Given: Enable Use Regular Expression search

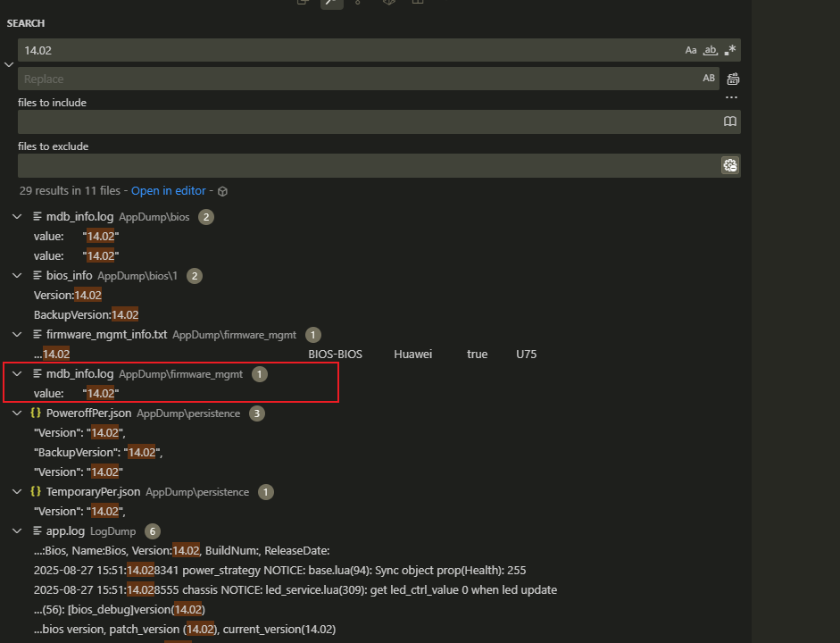Looking at the screenshot, I should tap(730, 51).
